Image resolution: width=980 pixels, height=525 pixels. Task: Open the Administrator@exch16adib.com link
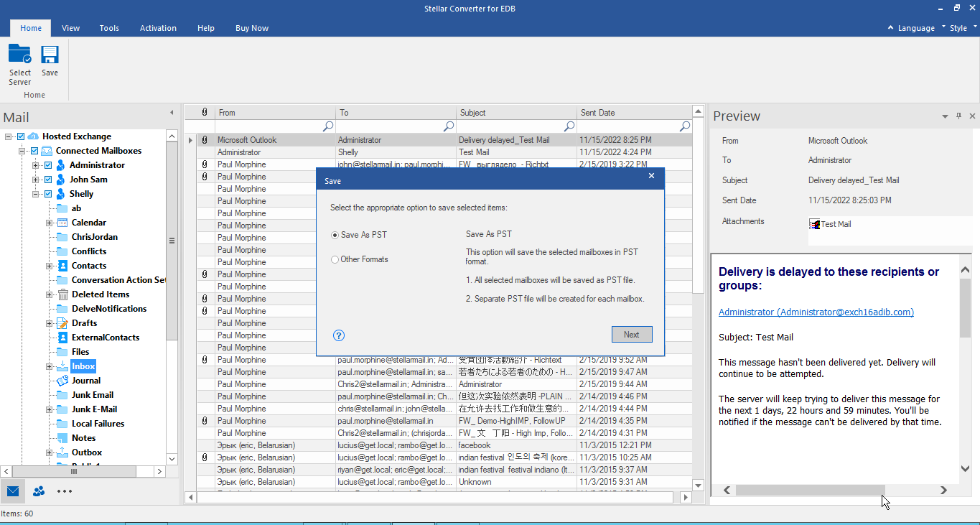[x=816, y=312]
